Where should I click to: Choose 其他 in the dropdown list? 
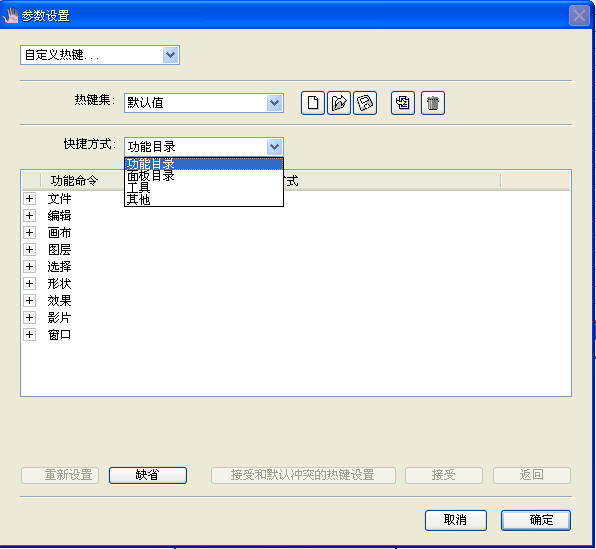[138, 199]
